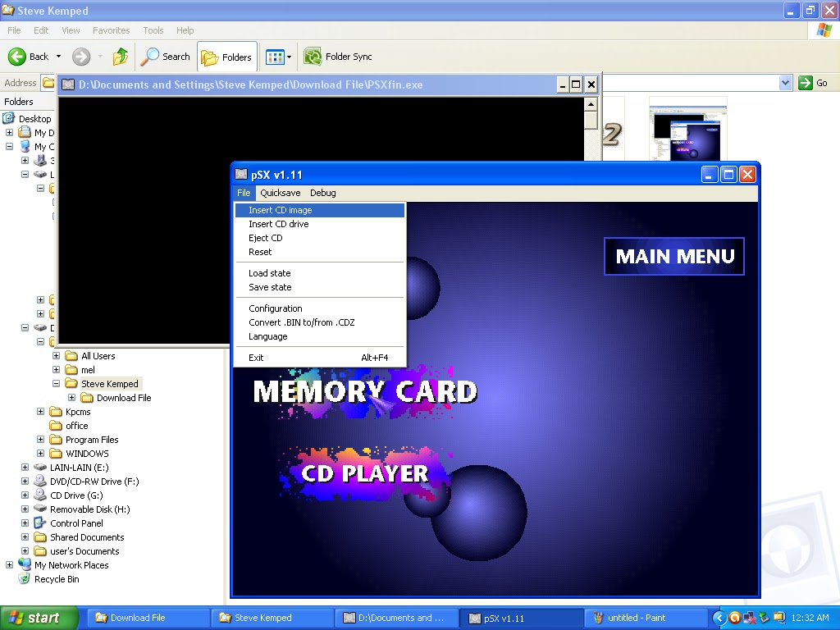Select the office folder

[x=76, y=426]
